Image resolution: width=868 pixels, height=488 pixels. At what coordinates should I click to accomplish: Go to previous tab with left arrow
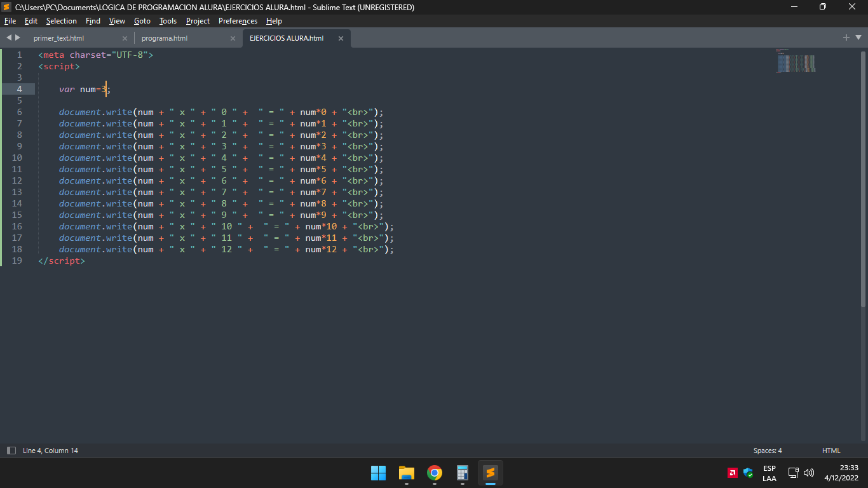click(9, 37)
